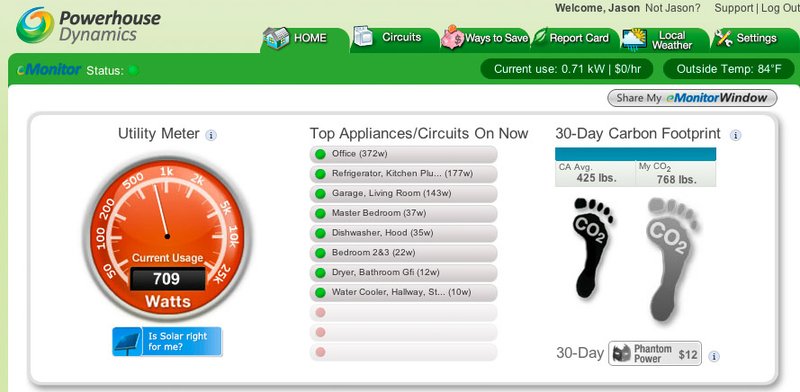Click green dot beside Office (372w)
This screenshot has width=800, height=392.
tap(320, 154)
